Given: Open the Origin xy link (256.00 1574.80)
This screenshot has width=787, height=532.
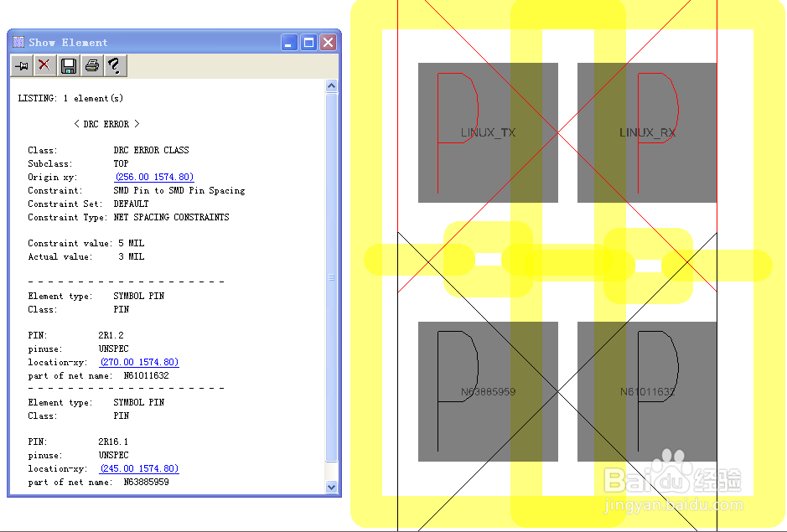Looking at the screenshot, I should pos(154,177).
